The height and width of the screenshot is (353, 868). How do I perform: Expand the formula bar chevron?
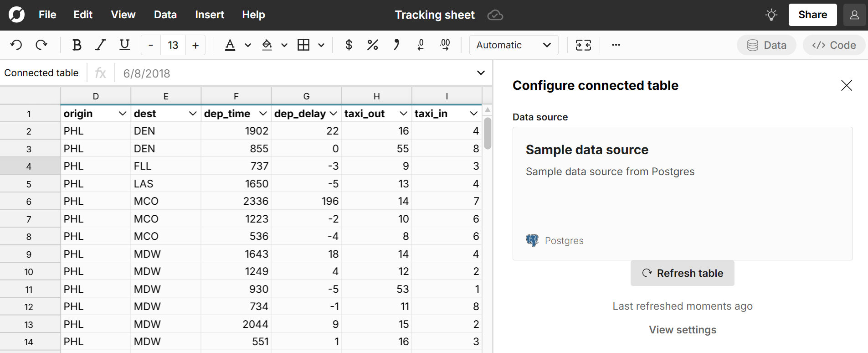point(481,73)
